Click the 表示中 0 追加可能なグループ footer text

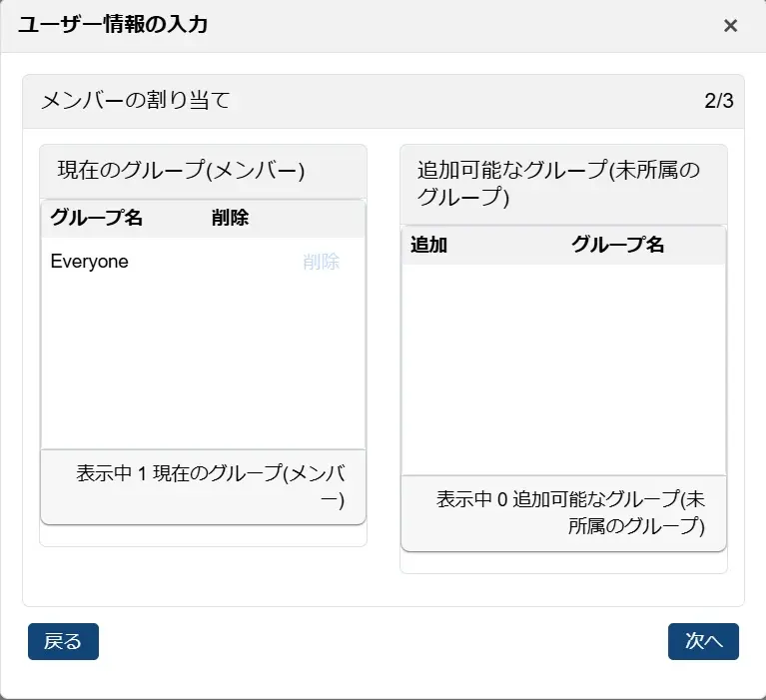pyautogui.click(x=570, y=512)
